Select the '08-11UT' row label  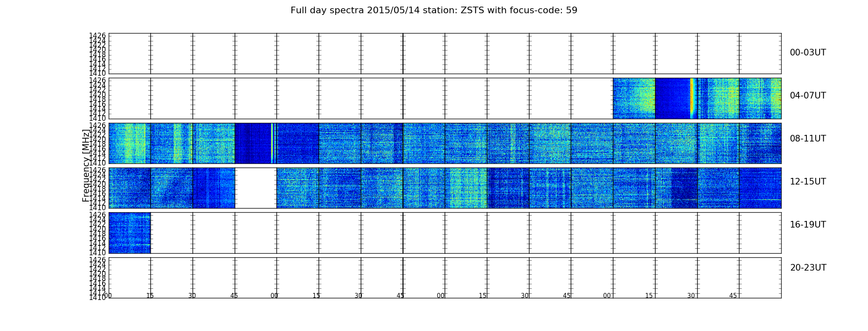(808, 139)
